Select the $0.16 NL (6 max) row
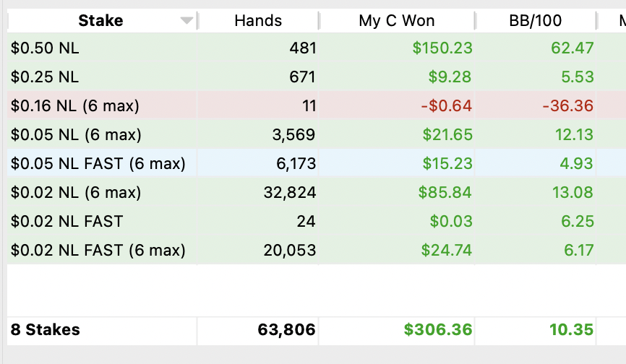Viewport: 626px width, 364px height. 317,105
